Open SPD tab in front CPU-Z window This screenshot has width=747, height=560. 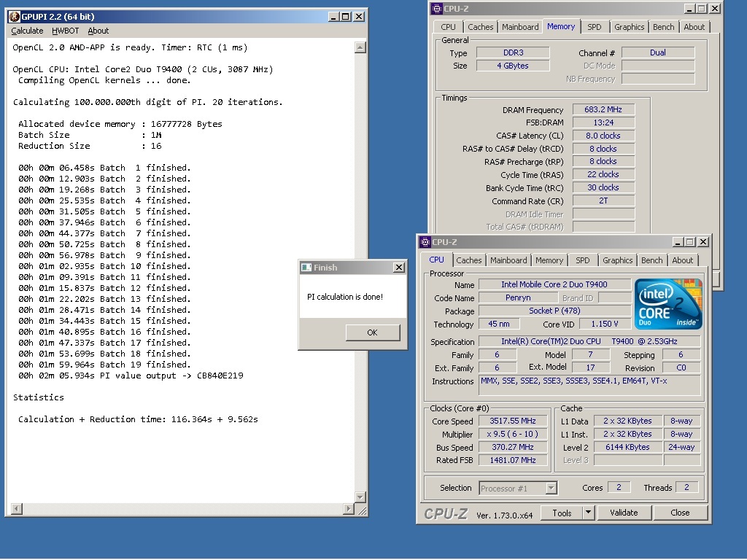point(582,260)
